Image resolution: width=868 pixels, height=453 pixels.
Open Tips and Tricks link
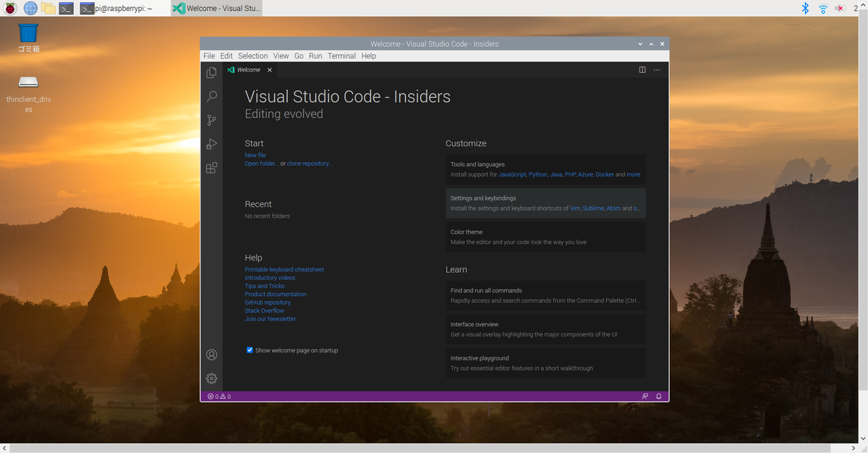pyautogui.click(x=265, y=286)
